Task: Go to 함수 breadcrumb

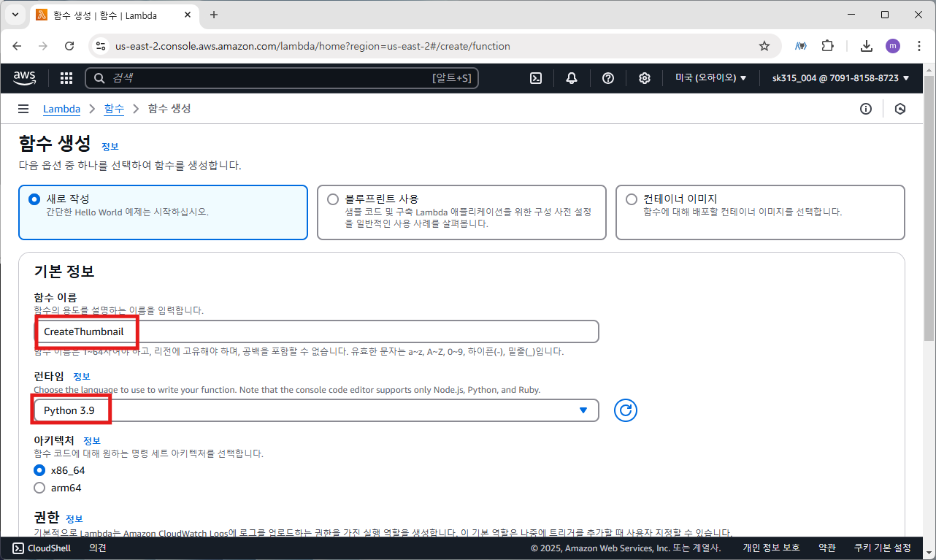Action: (114, 109)
